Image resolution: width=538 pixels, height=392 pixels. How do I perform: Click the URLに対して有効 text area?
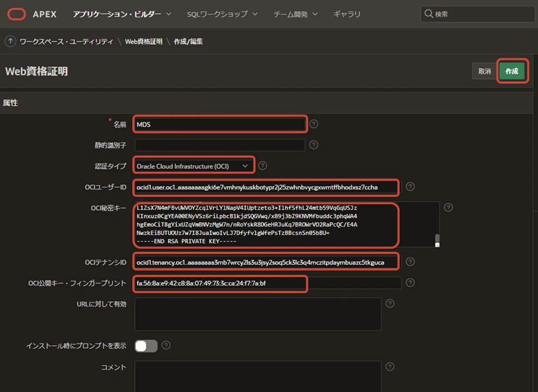pos(258,314)
